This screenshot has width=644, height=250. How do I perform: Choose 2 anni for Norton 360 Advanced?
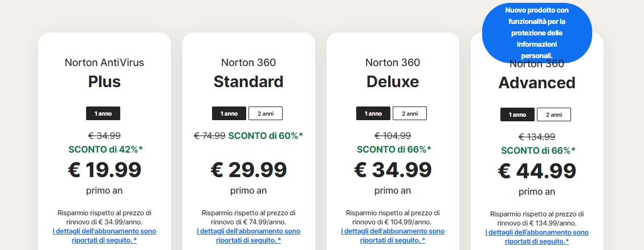click(x=553, y=114)
